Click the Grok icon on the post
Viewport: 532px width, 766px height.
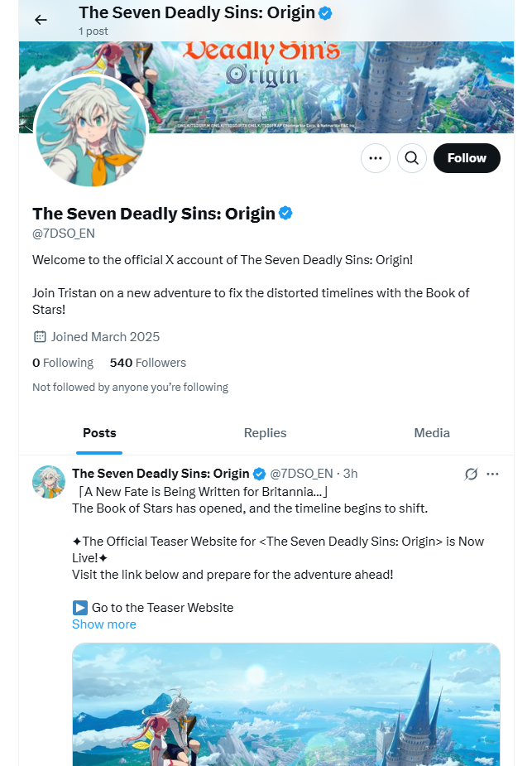coord(472,474)
